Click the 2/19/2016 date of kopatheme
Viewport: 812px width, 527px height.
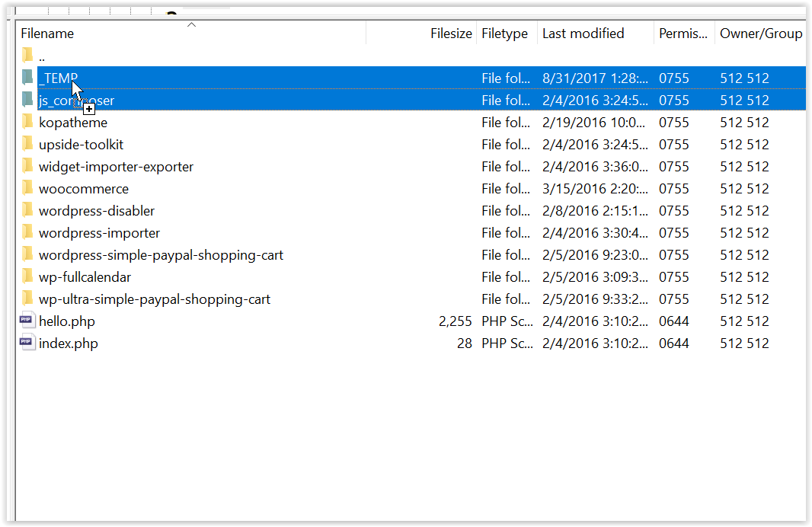pos(593,123)
